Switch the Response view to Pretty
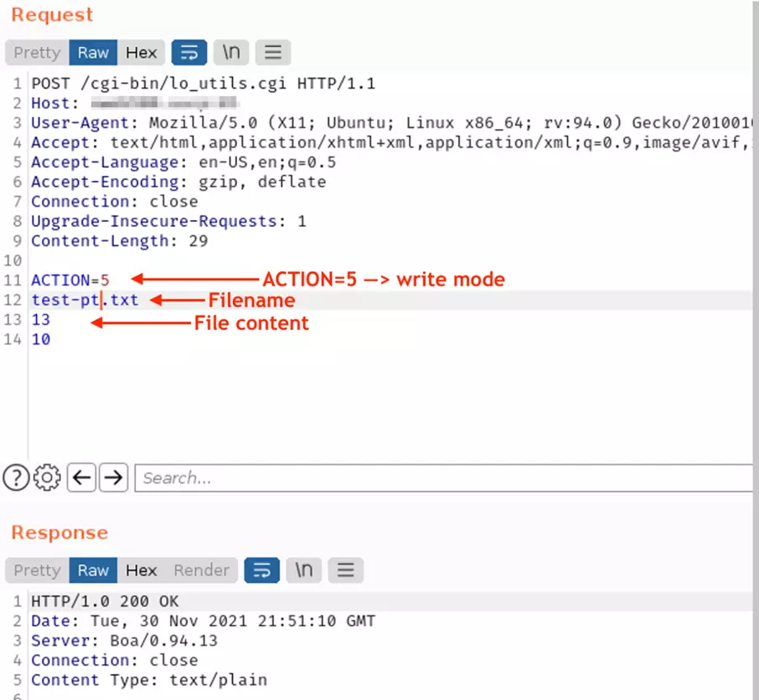Viewport: 759px width, 700px height. [37, 570]
